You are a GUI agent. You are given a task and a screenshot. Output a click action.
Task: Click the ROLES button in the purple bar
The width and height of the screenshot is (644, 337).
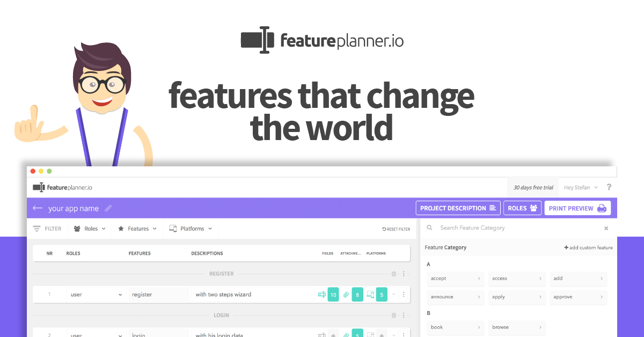(x=523, y=208)
